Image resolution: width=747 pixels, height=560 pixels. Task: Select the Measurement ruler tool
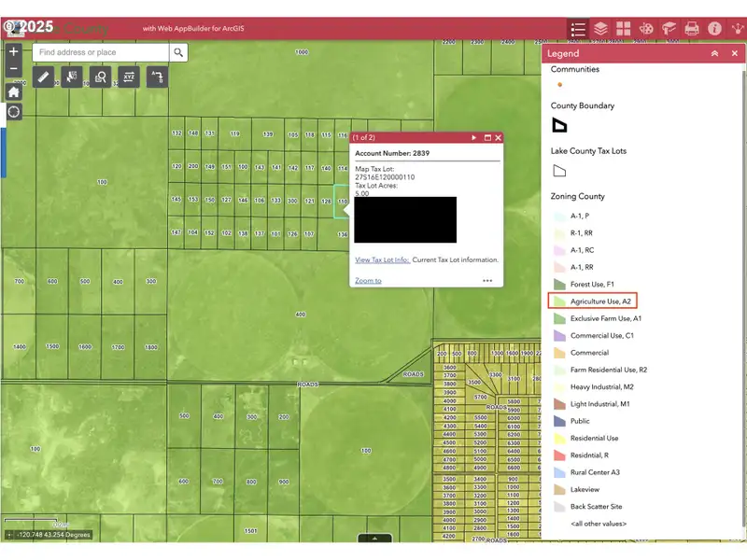click(x=43, y=77)
